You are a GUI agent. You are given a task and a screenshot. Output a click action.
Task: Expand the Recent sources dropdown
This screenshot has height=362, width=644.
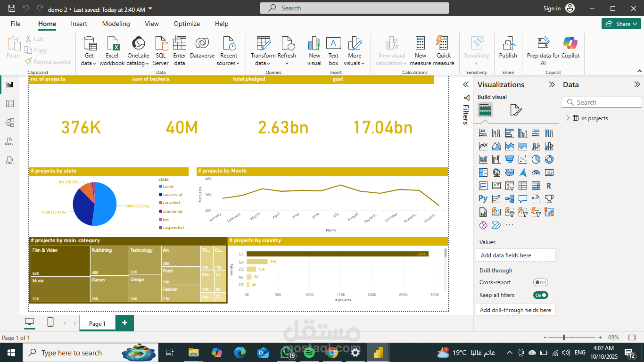pyautogui.click(x=229, y=51)
